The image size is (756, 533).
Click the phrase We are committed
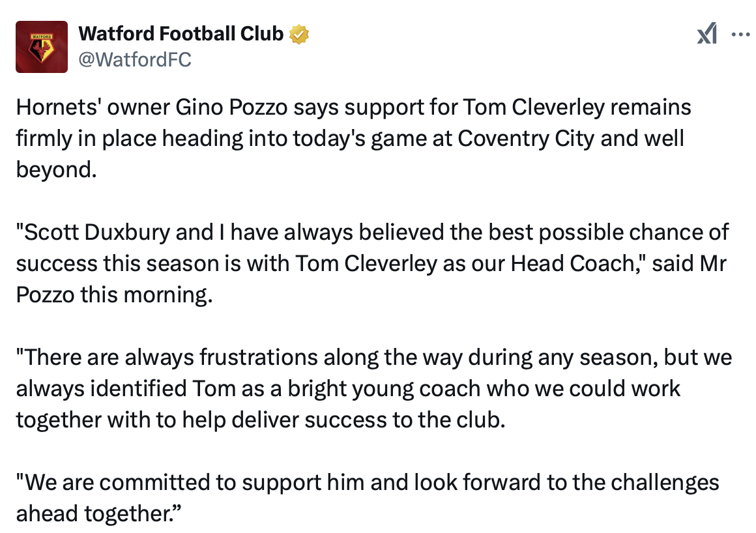(113, 483)
